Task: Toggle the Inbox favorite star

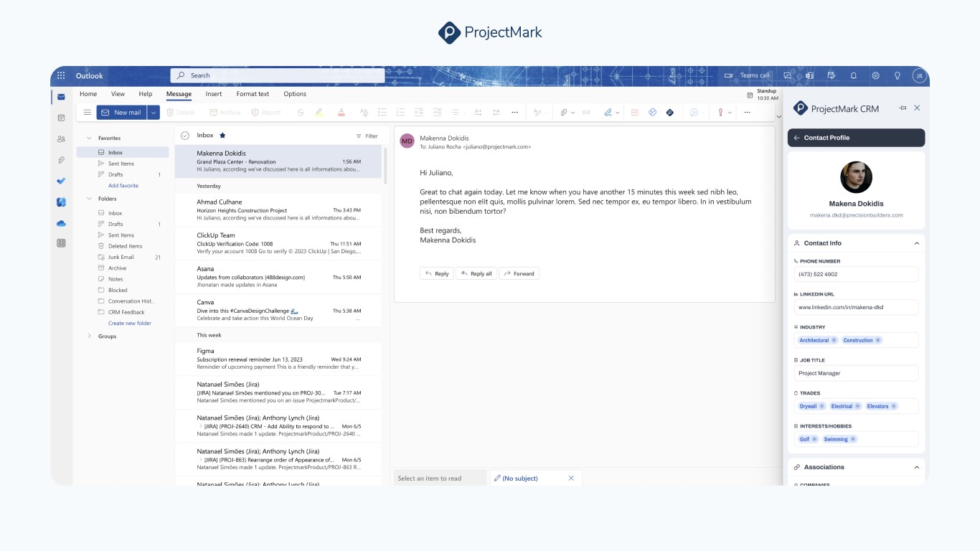Action: [222, 135]
